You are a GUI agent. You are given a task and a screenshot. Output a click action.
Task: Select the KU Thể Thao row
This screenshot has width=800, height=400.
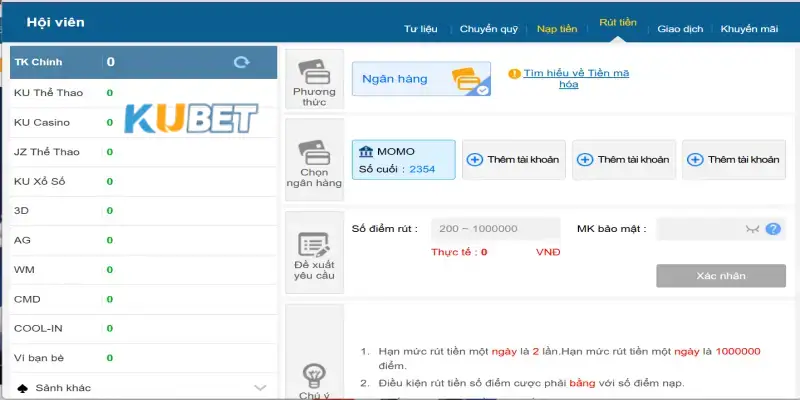(x=143, y=93)
